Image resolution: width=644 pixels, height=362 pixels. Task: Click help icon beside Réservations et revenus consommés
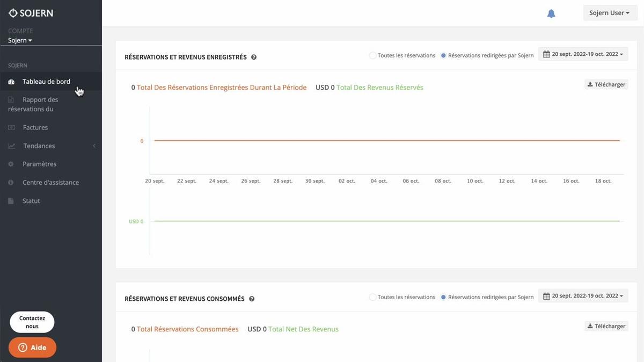tap(252, 299)
